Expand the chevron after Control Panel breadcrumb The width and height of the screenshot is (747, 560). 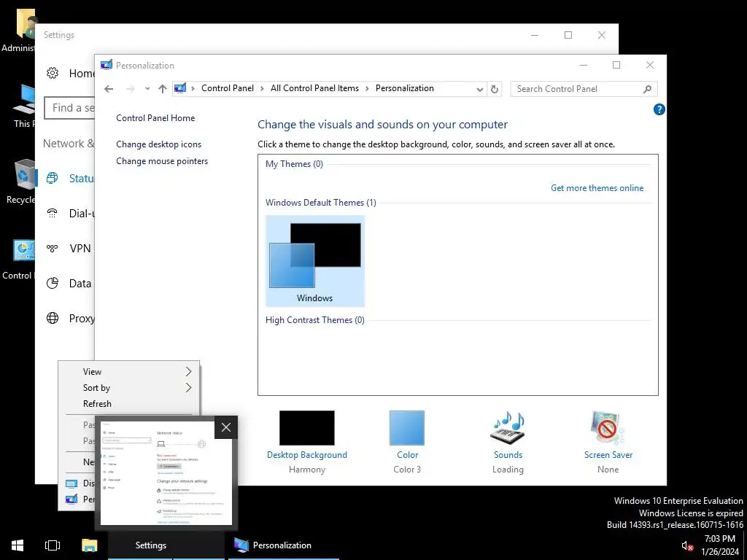(262, 88)
